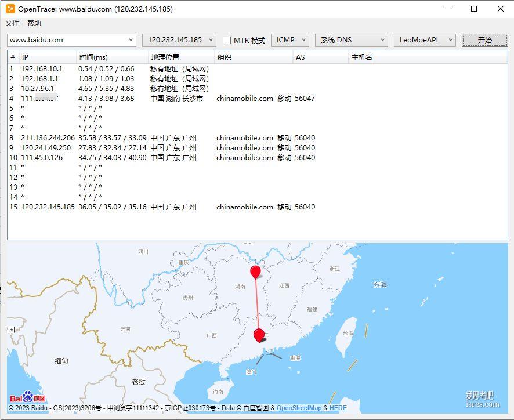Open the 系统 DNS resolver dropdown
The image size is (514, 420).
pos(351,40)
